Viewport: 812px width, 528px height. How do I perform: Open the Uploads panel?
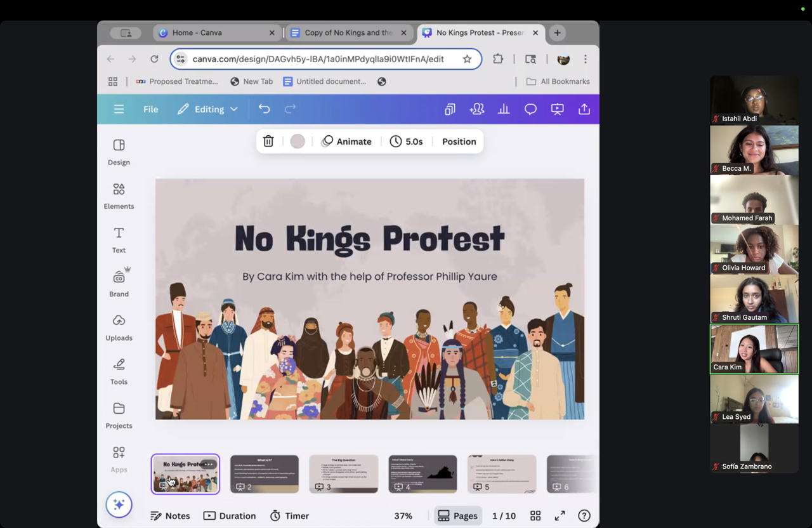click(x=119, y=327)
